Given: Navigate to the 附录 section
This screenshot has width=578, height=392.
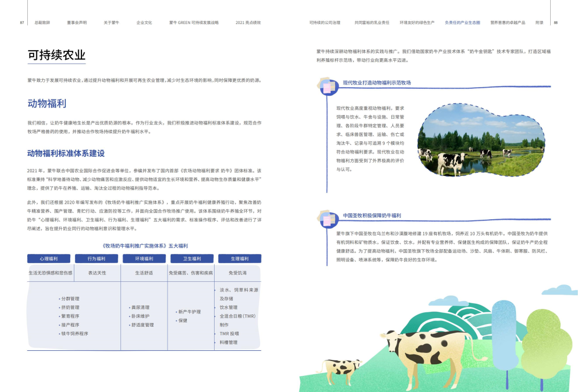Looking at the screenshot, I should (539, 23).
